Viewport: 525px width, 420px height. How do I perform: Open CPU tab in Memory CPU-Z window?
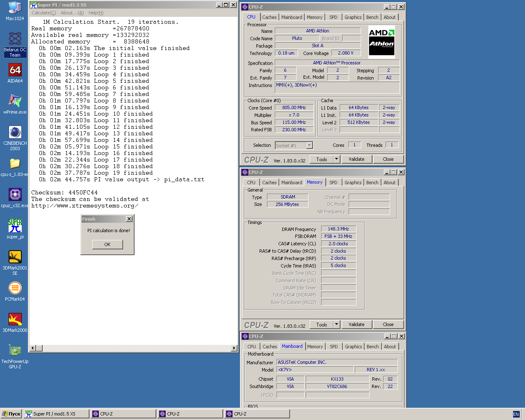[251, 183]
